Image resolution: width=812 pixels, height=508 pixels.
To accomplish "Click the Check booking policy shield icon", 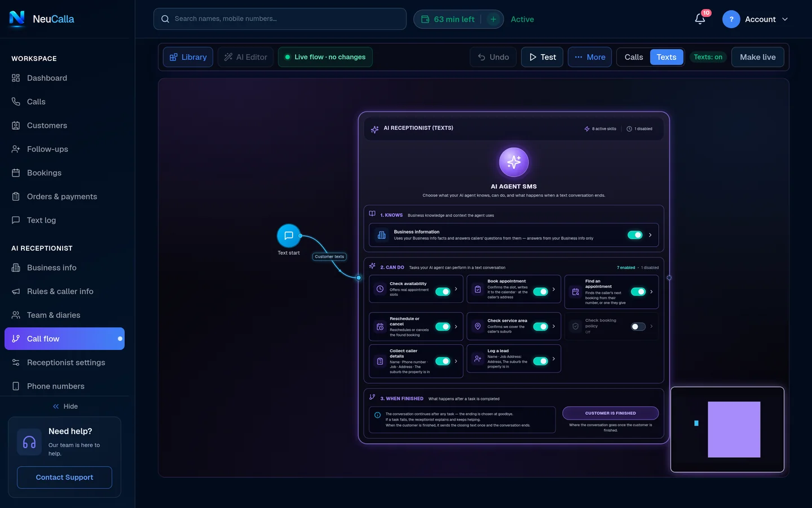I will pyautogui.click(x=576, y=326).
